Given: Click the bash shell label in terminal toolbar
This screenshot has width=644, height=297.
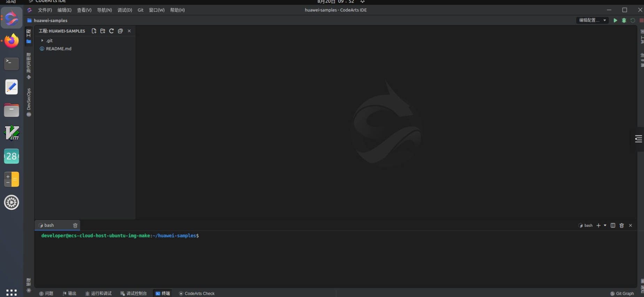Looking at the screenshot, I should coord(586,226).
